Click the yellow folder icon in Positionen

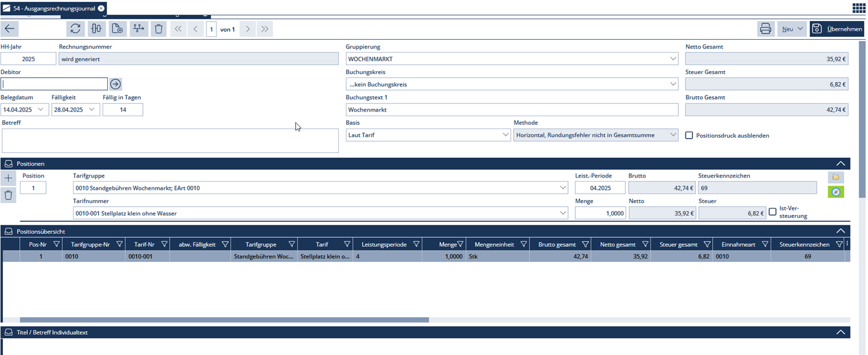[835, 177]
